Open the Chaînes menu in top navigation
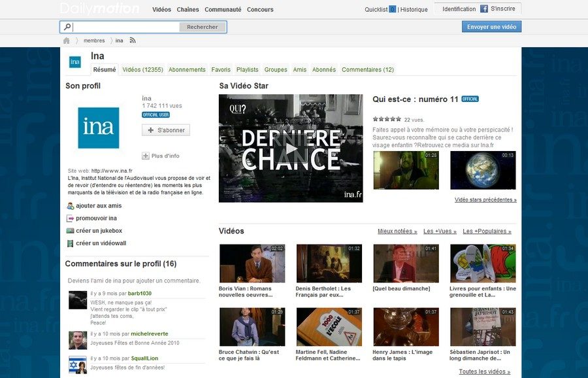The image size is (588, 378). [x=188, y=10]
